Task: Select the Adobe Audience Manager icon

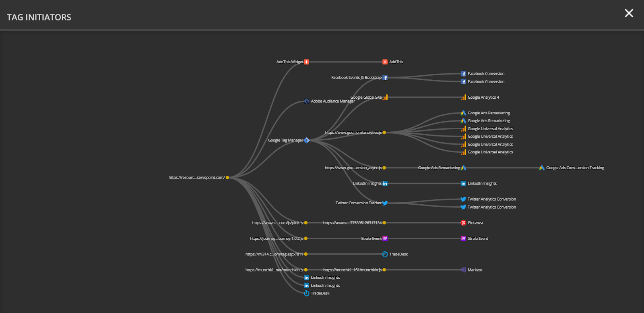Action: coord(306,101)
